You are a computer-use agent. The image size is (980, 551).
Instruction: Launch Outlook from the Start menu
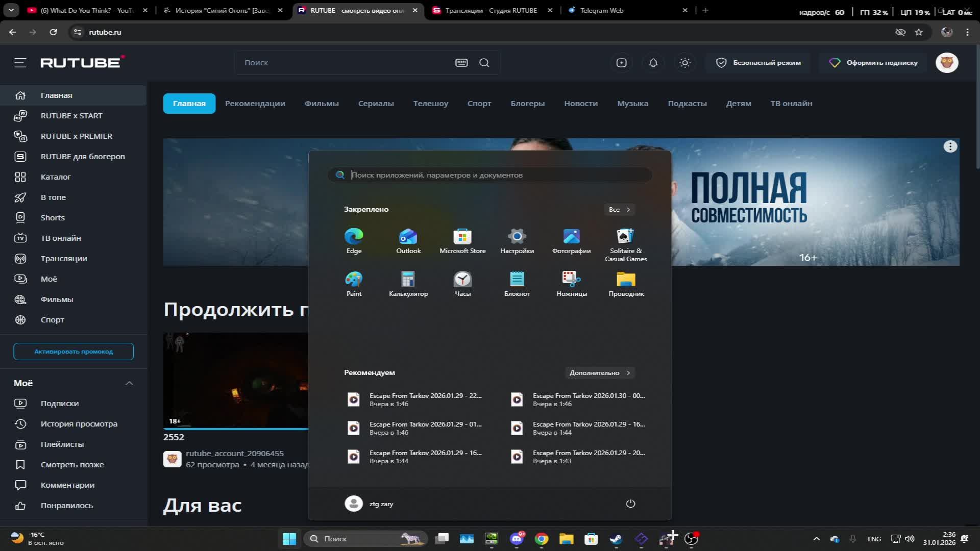408,241
